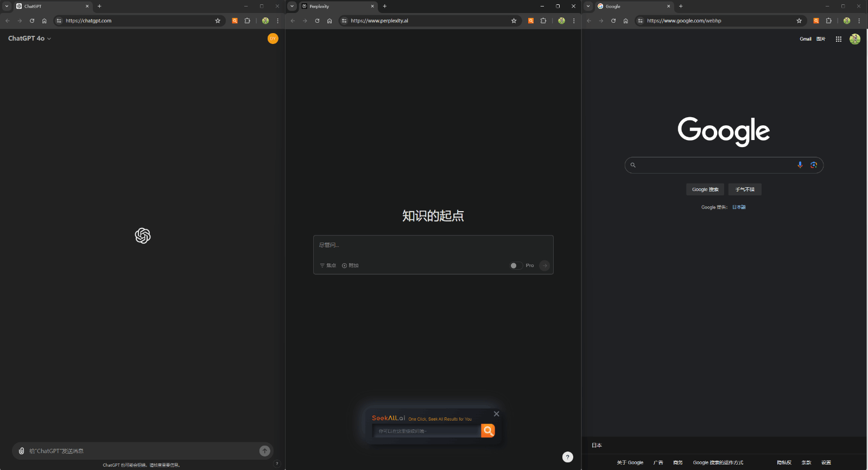
Task: Open the 设置 footer menu
Action: 826,463
